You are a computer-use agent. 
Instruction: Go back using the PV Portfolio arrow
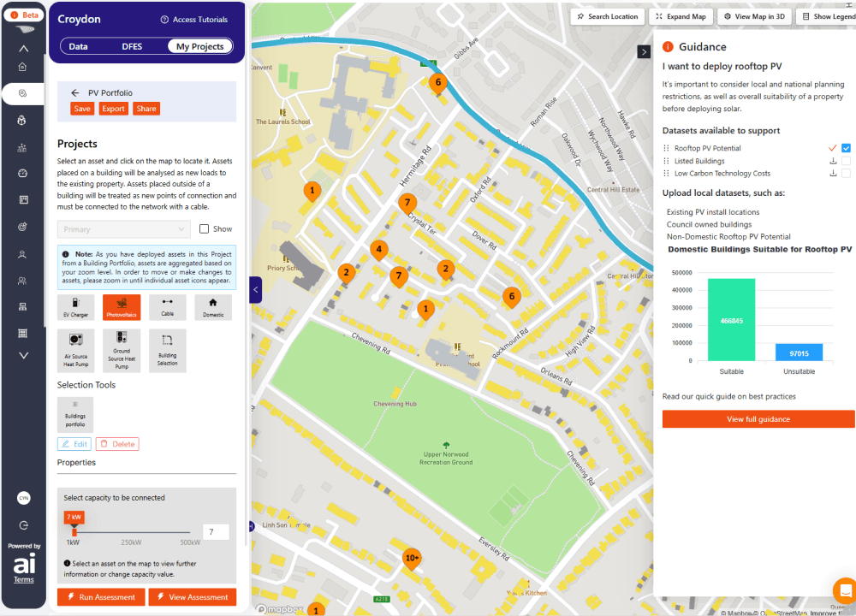click(x=74, y=92)
